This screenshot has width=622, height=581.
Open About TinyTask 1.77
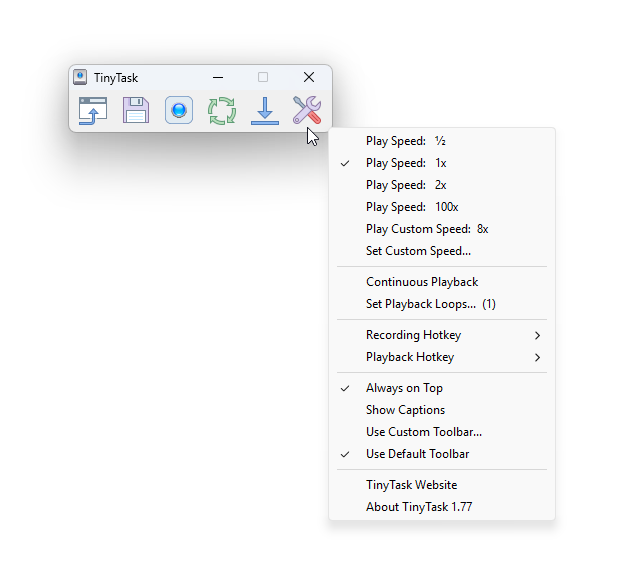click(x=442, y=507)
